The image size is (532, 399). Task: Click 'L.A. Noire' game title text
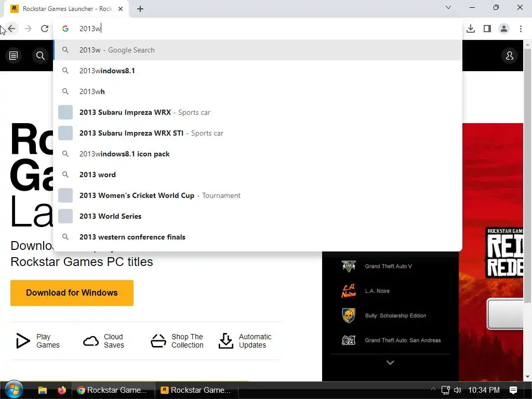pos(377,291)
